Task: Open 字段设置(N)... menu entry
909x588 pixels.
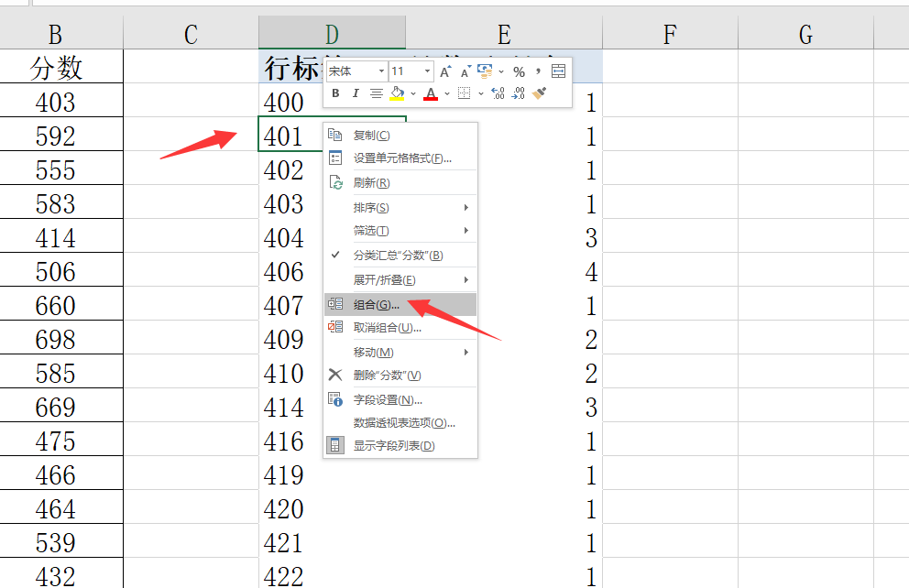Action: [x=400, y=400]
